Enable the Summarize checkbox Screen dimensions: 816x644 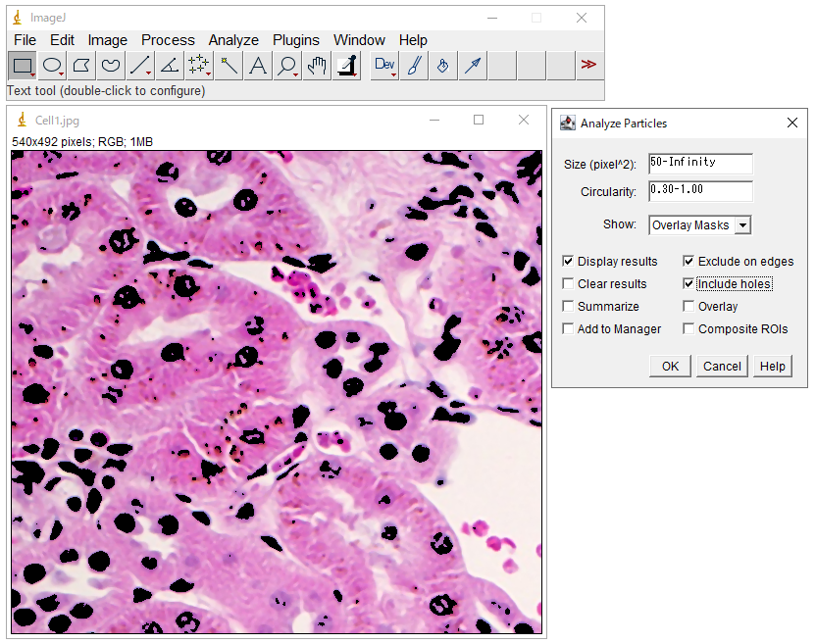[569, 307]
